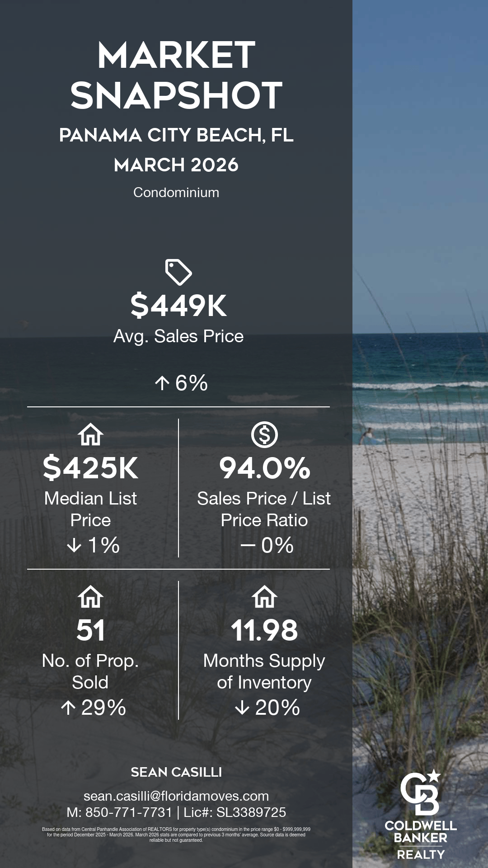
Task: Click the up arrow beside 6%
Action: [x=162, y=383]
